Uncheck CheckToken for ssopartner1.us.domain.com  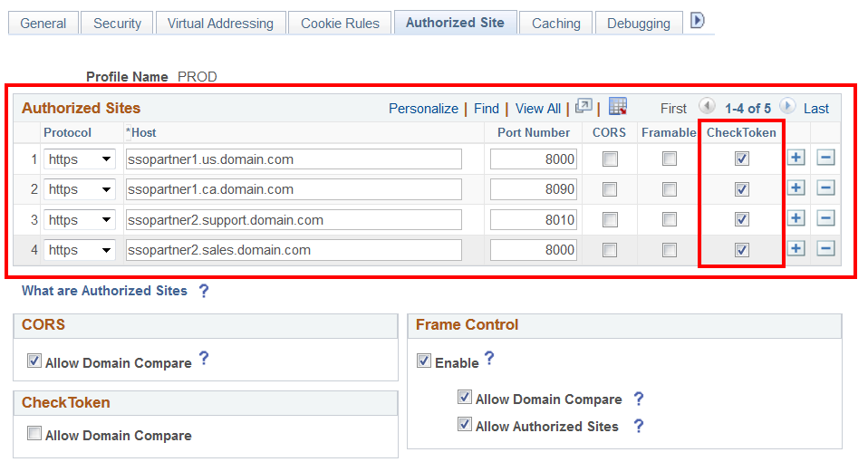point(742,159)
